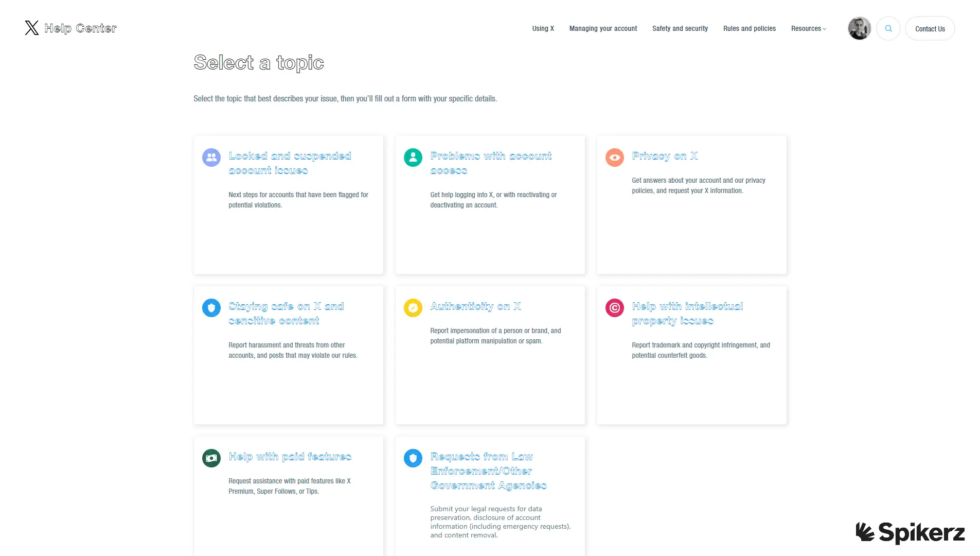
Task: Click text 'Get help logging into X'
Action: 461,195
